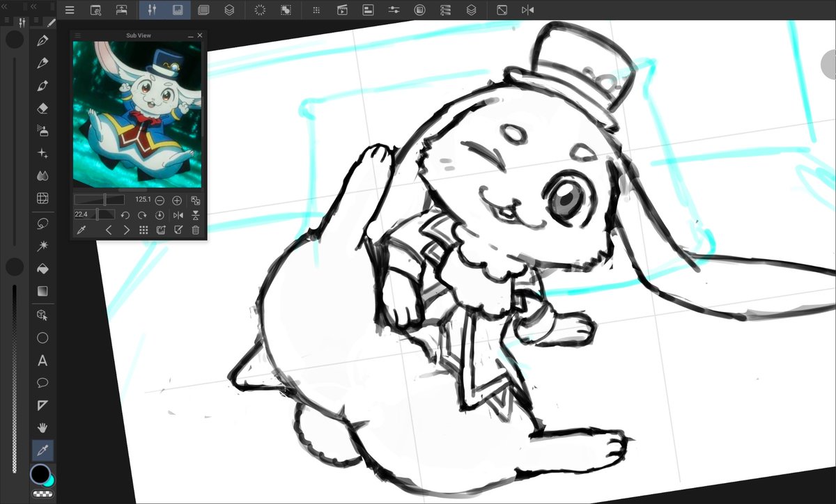Open the color wheel palette icon
The height and width of the screenshot is (504, 836).
(419, 10)
